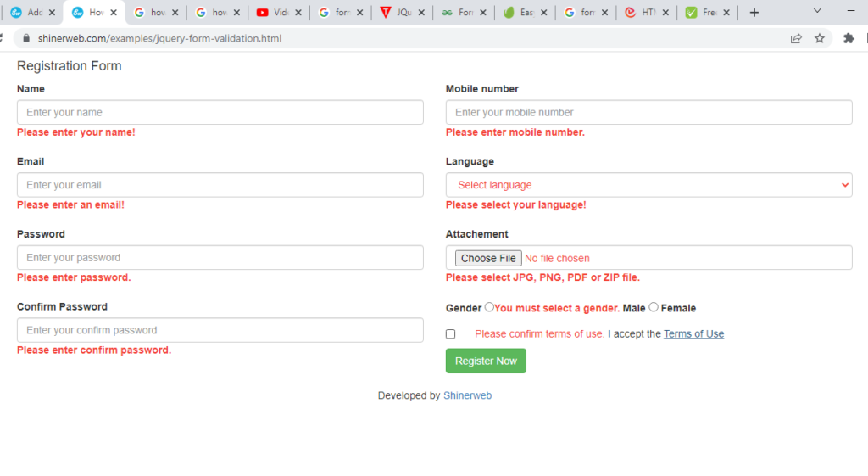Viewport: 868px width, 476px height.
Task: Click the mobile number input field
Action: pyautogui.click(x=648, y=112)
